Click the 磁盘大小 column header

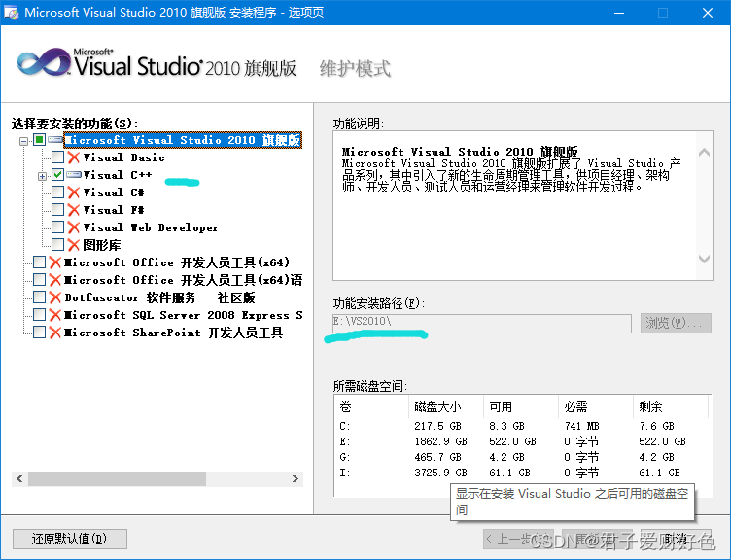[x=446, y=406]
